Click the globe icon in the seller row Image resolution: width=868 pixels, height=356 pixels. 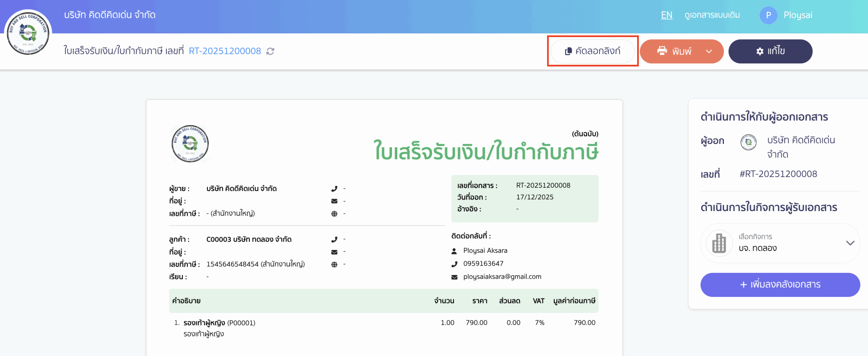click(335, 213)
